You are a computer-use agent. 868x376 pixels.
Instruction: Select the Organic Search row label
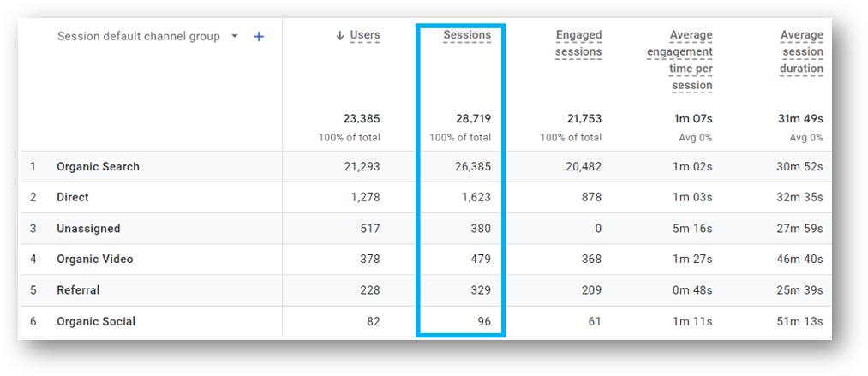tap(98, 167)
